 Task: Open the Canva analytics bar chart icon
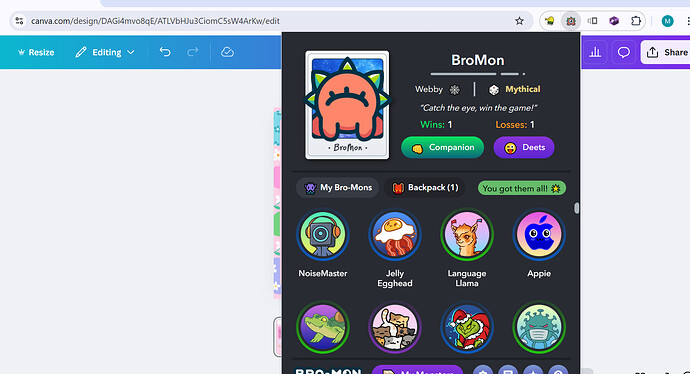(595, 52)
